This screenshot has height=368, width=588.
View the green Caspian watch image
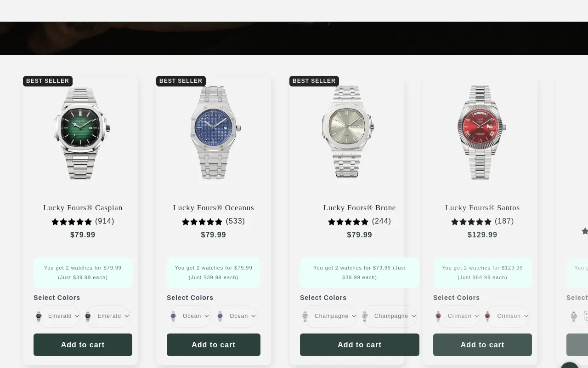tap(82, 133)
